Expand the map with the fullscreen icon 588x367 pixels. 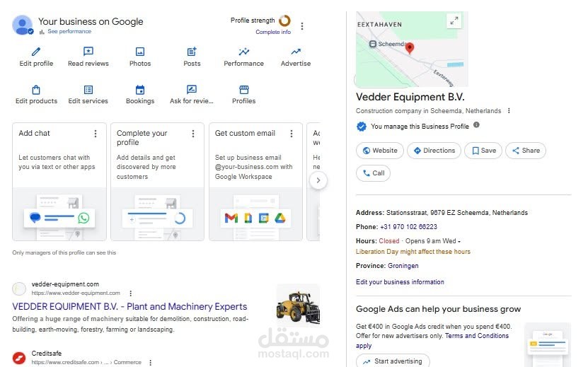(454, 21)
